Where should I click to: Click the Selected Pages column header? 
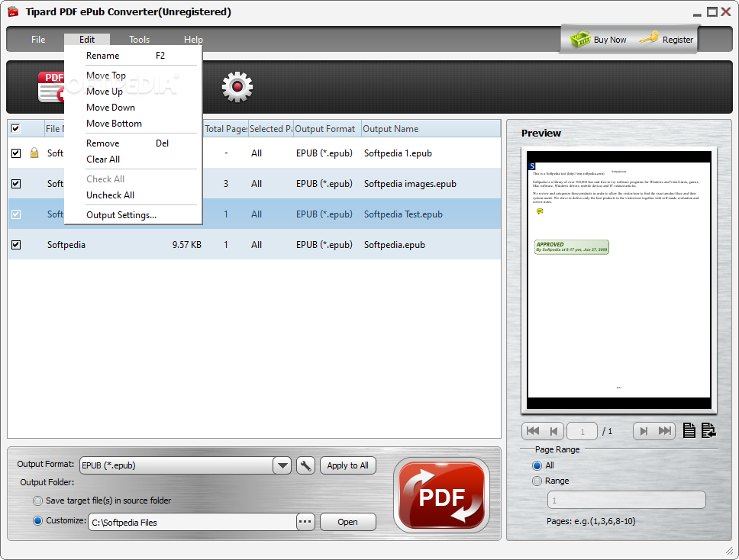(270, 129)
